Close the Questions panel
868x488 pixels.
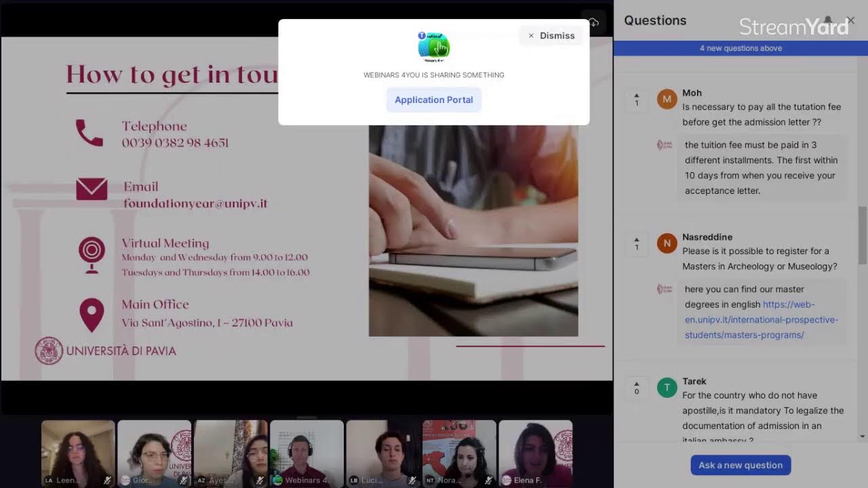850,20
